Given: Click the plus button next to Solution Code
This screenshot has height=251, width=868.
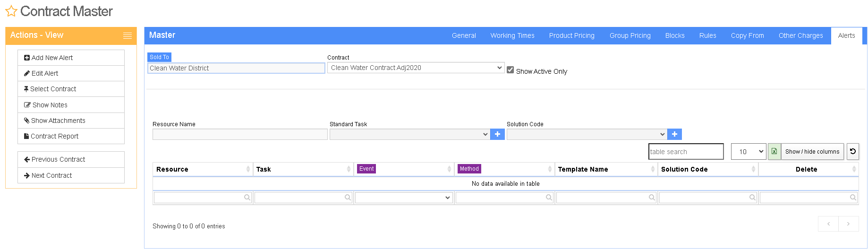Looking at the screenshot, I should tap(674, 134).
